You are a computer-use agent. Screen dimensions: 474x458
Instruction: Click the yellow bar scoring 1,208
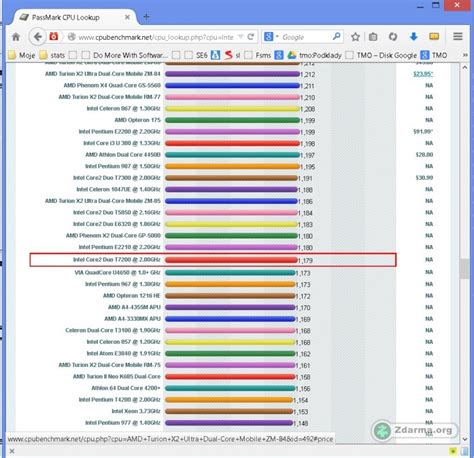(x=232, y=109)
